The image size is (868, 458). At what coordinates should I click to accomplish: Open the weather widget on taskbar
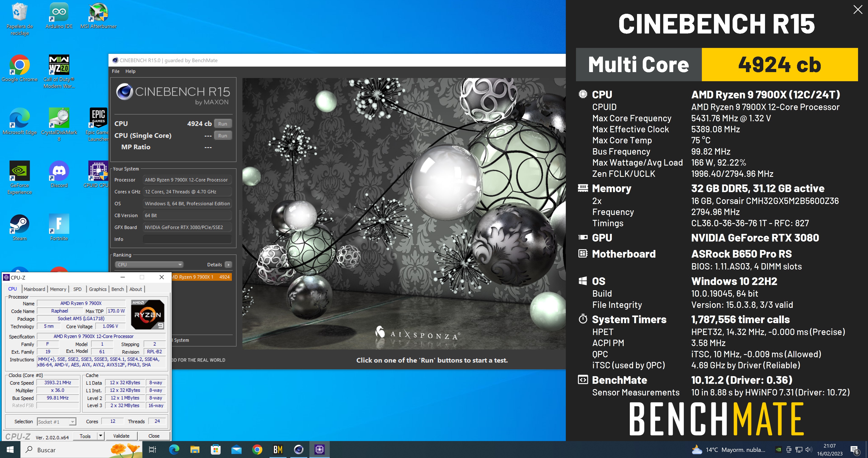728,450
